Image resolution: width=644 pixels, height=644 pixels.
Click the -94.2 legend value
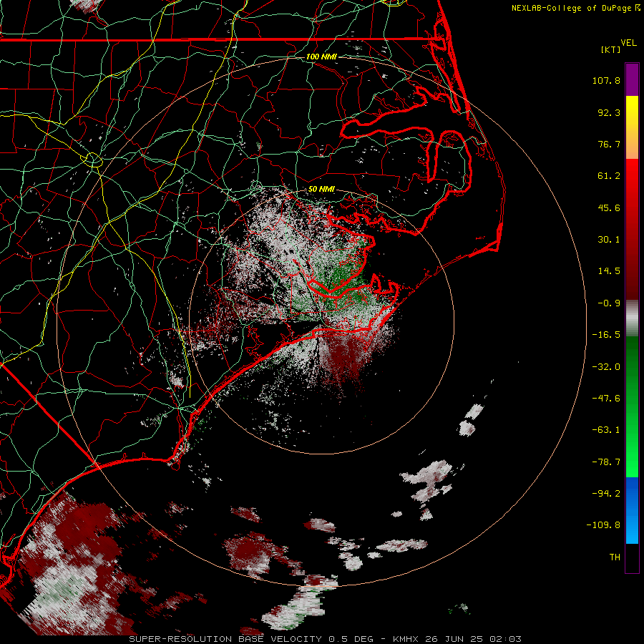tap(606, 493)
